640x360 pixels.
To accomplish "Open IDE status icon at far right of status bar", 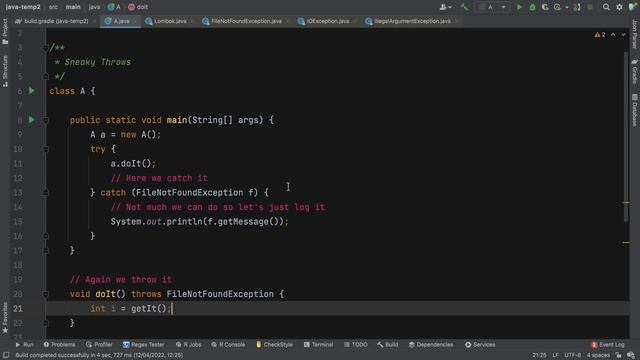I will (631, 356).
